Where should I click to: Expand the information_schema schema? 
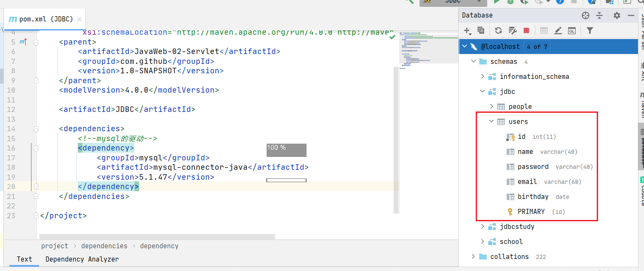click(x=483, y=76)
